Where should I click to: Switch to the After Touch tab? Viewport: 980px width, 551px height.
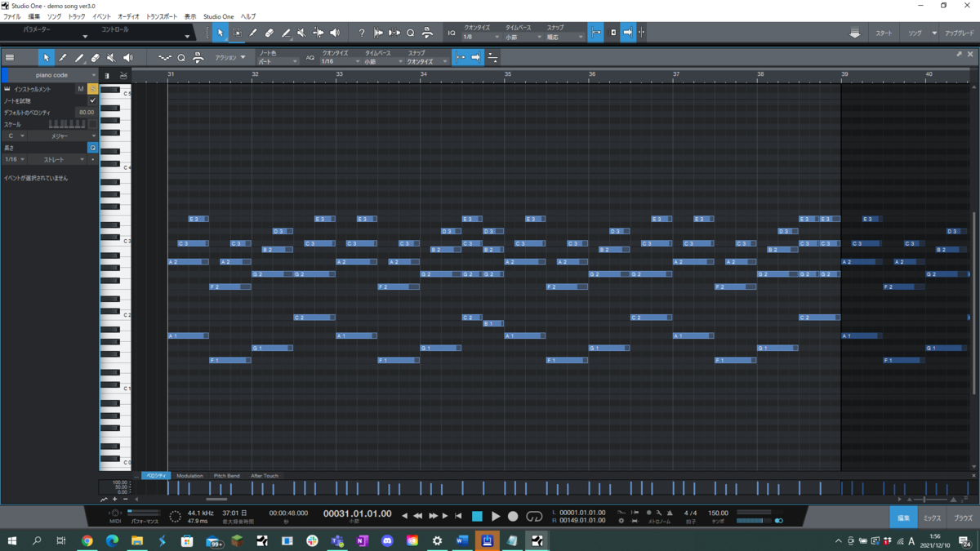(265, 476)
